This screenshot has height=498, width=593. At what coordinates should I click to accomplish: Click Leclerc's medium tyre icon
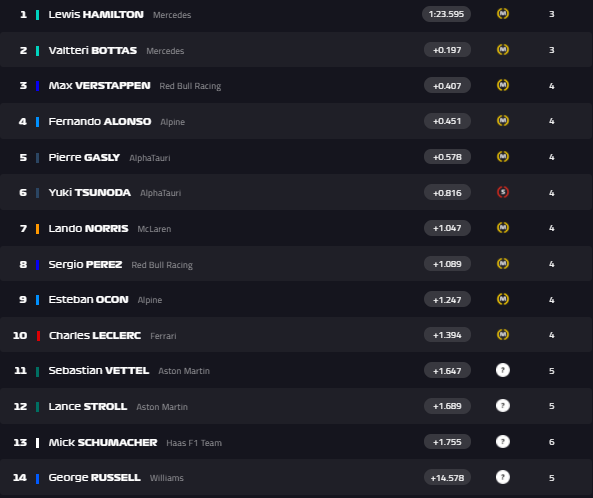(x=503, y=335)
